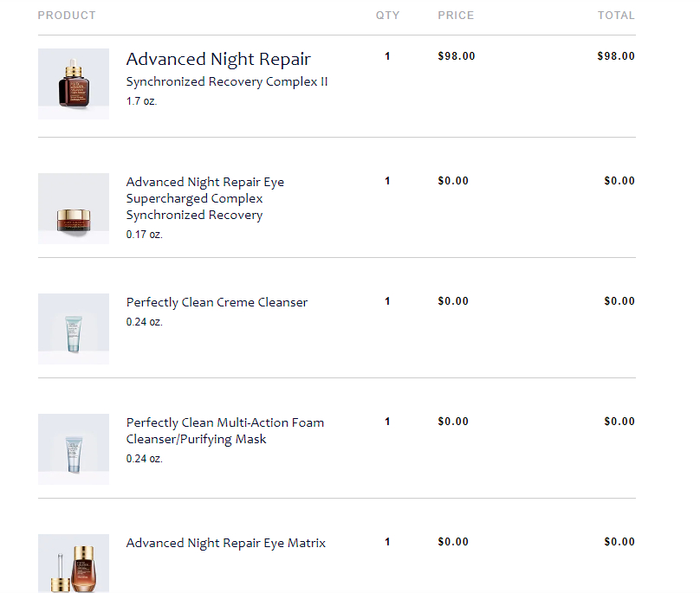Select the $98.00 price of Advanced Night Repair
The width and height of the screenshot is (700, 593).
(x=457, y=56)
